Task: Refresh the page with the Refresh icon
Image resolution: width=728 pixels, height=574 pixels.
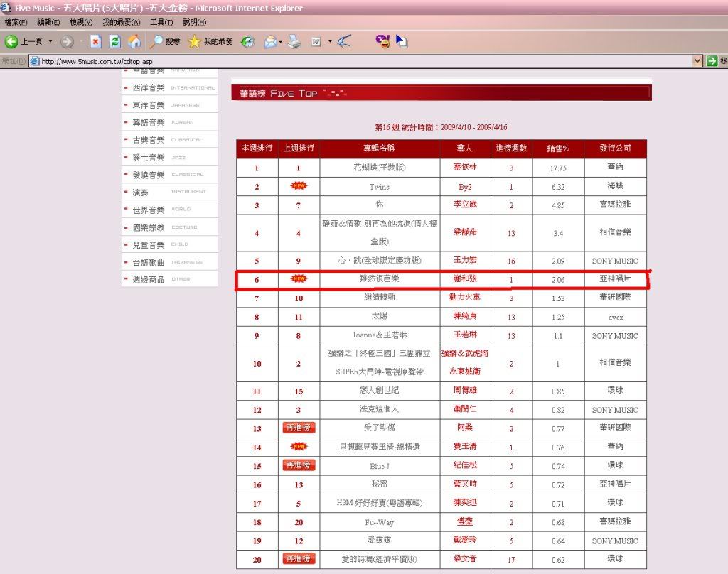Action: pyautogui.click(x=114, y=42)
